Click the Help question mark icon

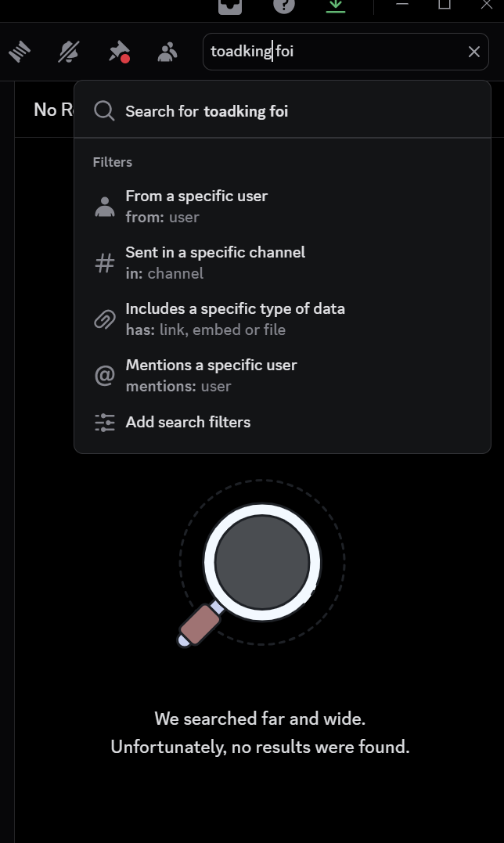(283, 5)
